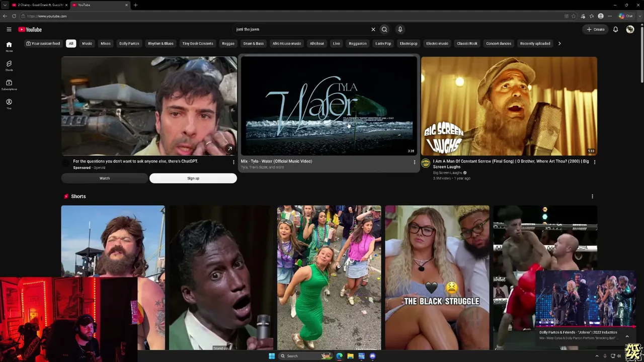Show hidden system tray icons
Image resolution: width=644 pixels, height=362 pixels.
point(597,356)
